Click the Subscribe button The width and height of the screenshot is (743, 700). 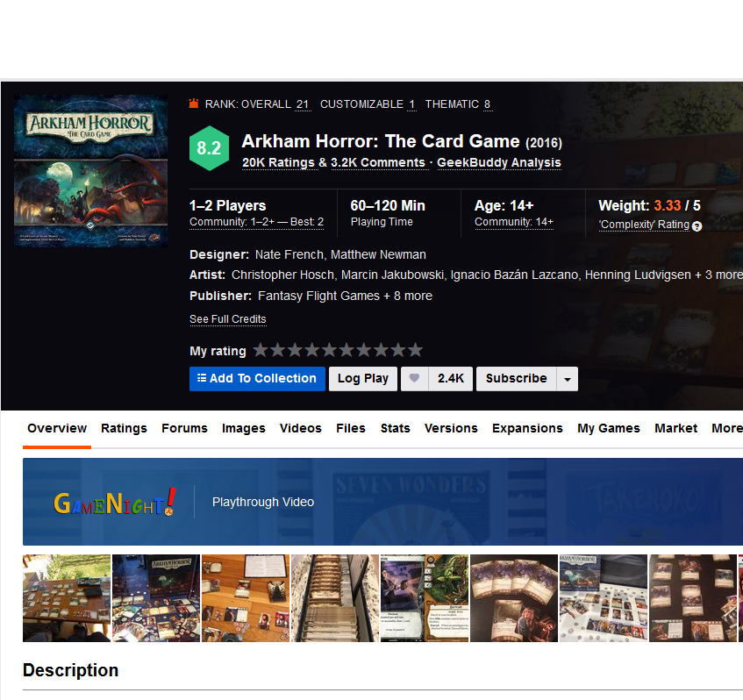pyautogui.click(x=517, y=379)
